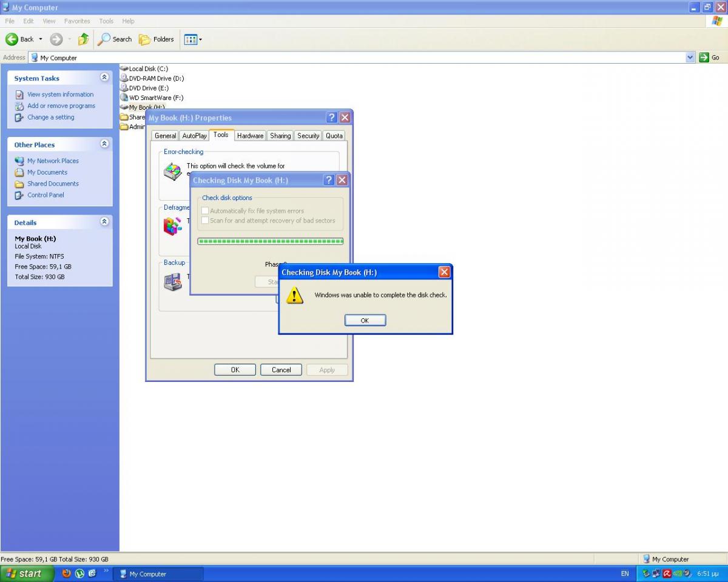The width and height of the screenshot is (728, 582).
Task: Open the View menu
Action: click(x=49, y=21)
